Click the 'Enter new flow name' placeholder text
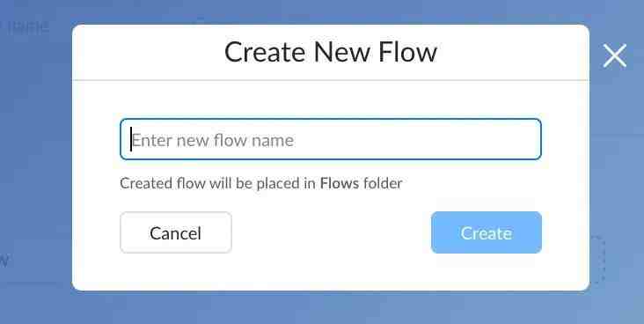 point(213,141)
